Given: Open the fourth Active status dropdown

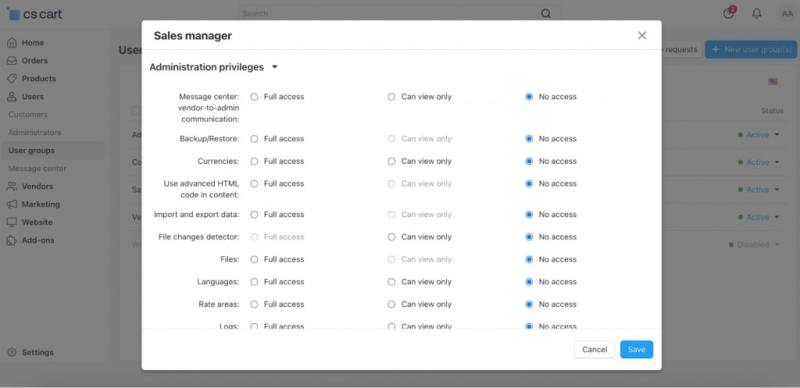Looking at the screenshot, I should click(x=759, y=217).
